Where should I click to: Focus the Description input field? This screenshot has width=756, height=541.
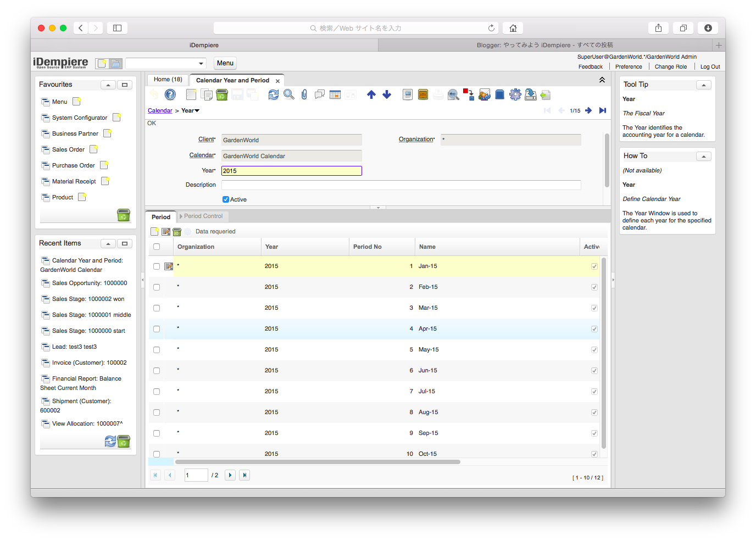tap(401, 185)
